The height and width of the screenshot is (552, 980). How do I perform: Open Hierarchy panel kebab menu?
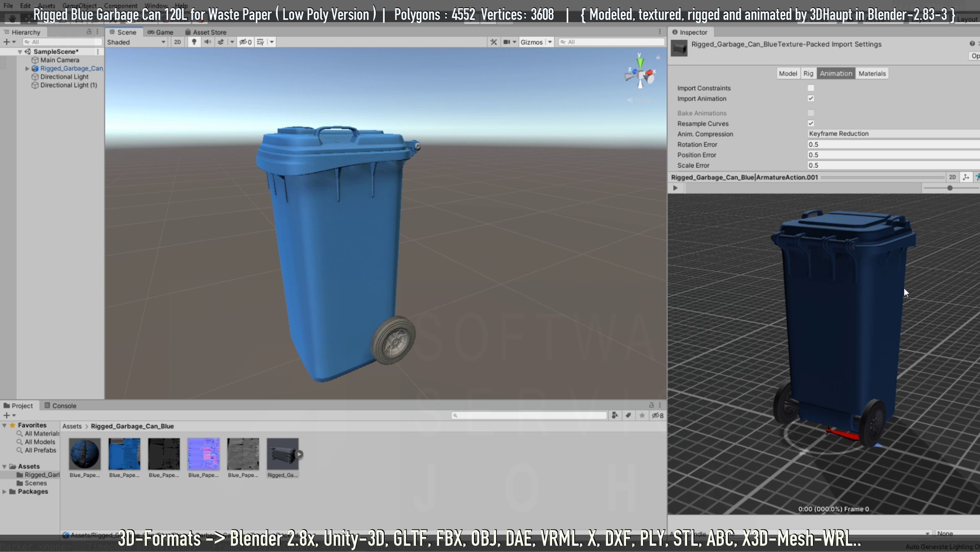[x=98, y=32]
